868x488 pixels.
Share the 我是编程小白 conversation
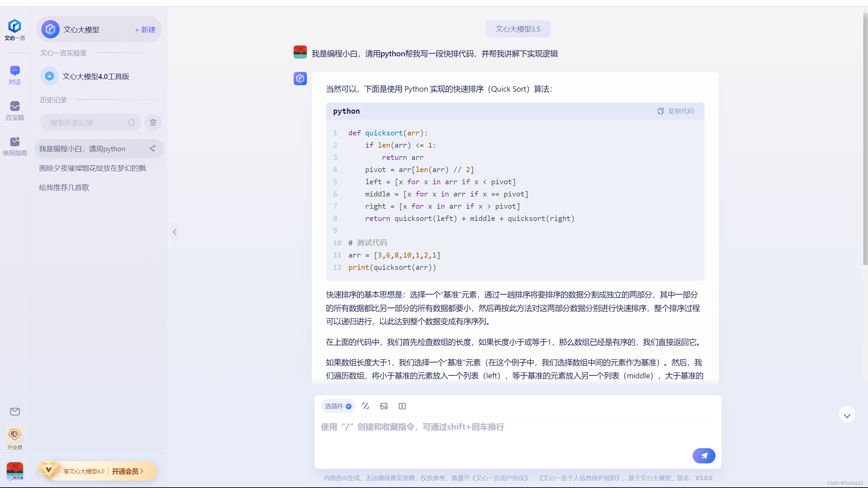[x=153, y=149]
